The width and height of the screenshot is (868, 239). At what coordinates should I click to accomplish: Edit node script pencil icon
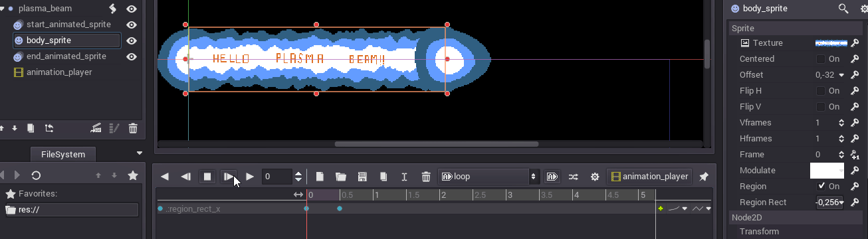pos(114,128)
